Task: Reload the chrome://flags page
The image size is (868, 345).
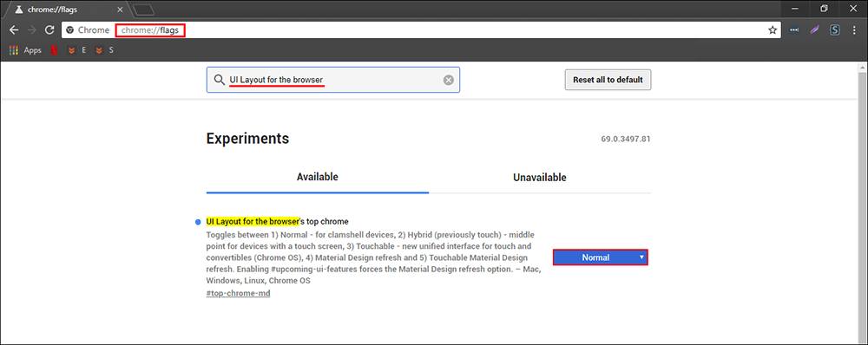Action: 49,30
